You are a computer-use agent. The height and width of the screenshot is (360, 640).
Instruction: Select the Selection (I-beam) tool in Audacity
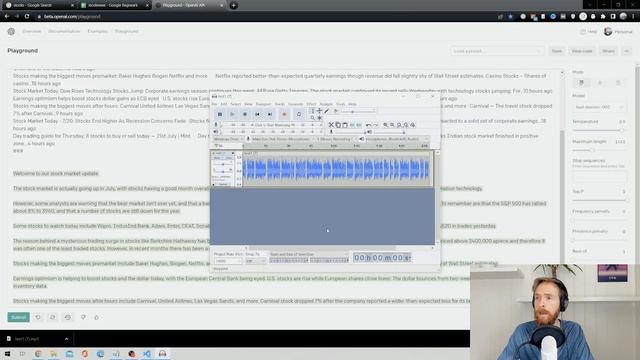tap(313, 111)
